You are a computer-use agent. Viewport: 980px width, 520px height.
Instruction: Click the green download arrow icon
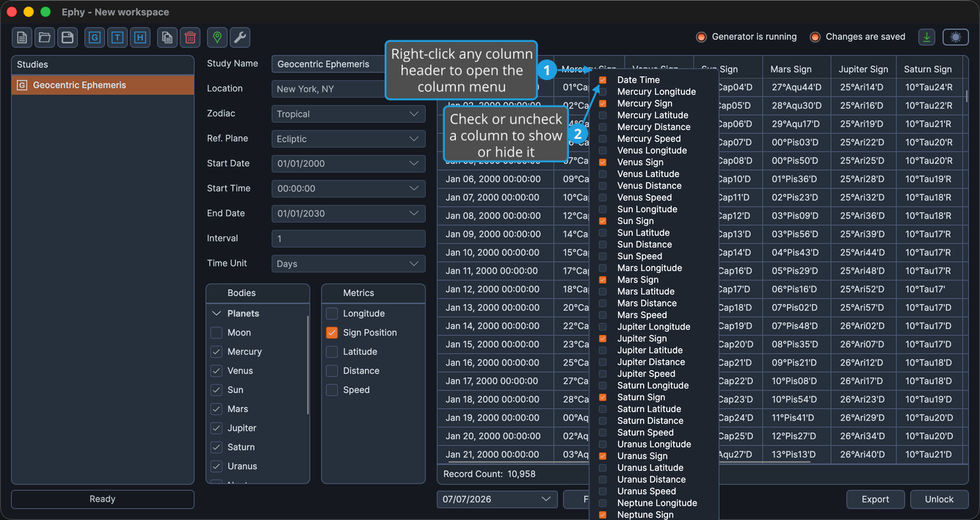927,37
